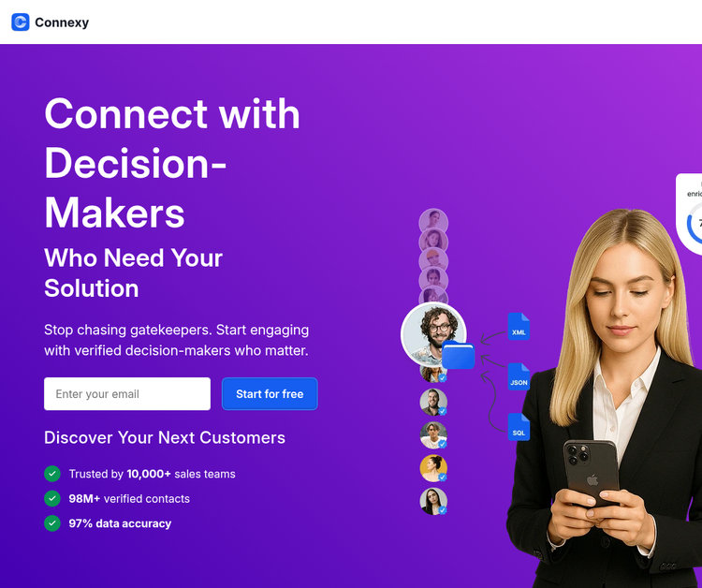702x588 pixels.
Task: Select the JSON file icon
Action: 519,376
